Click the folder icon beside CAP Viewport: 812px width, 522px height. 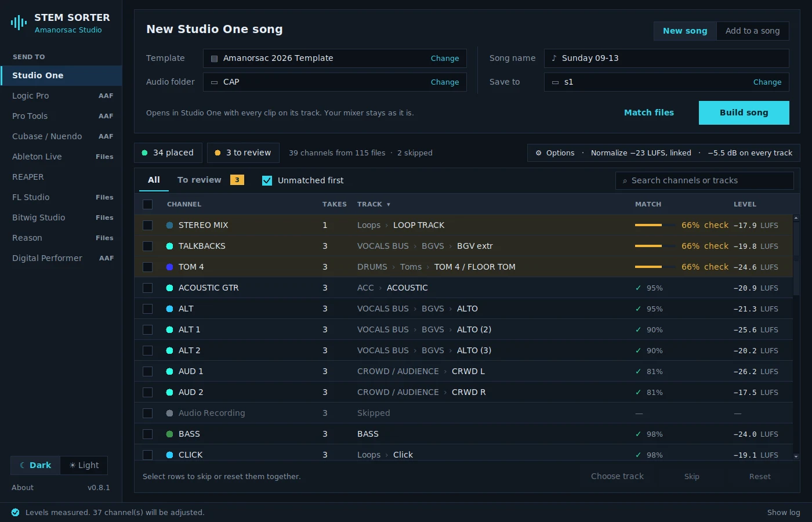214,82
